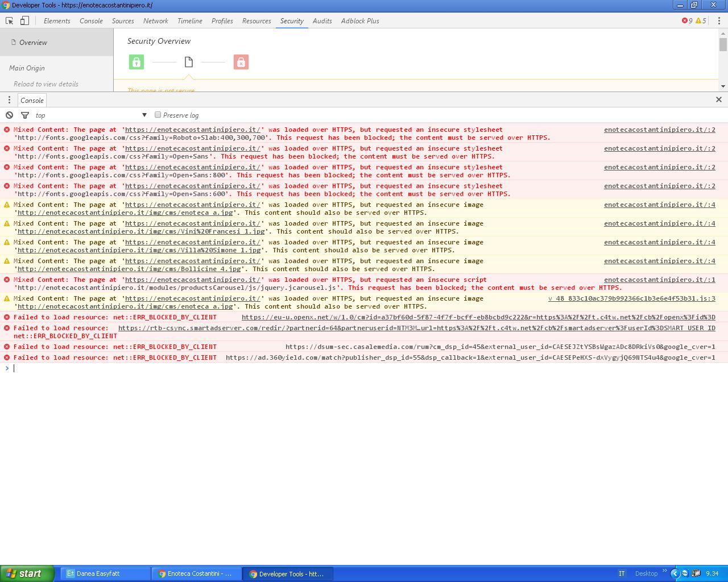The image size is (728, 582).
Task: Open the eu-u.openx.net failed resource link
Action: click(478, 317)
